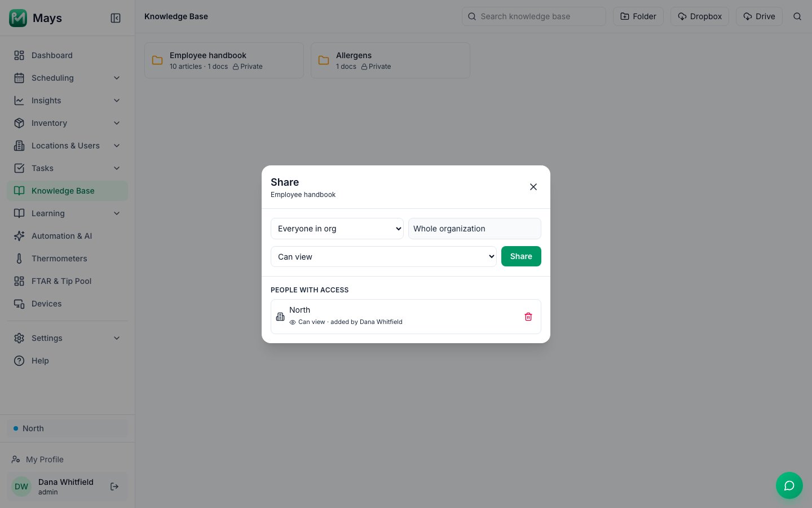
Task: Click the Insights chart icon
Action: [x=19, y=100]
